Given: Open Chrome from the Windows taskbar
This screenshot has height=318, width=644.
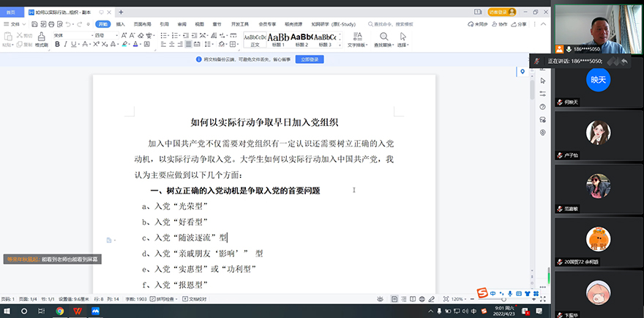Looking at the screenshot, I should [60, 311].
